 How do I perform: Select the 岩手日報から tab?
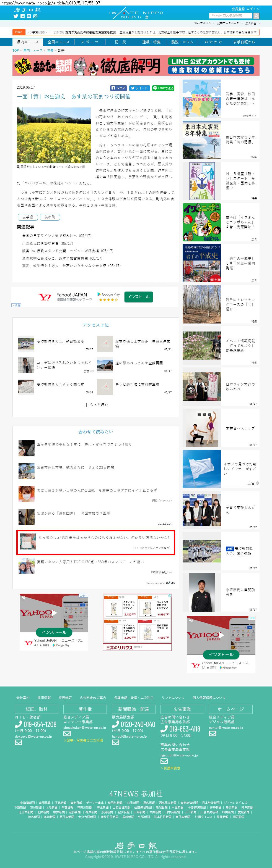pos(244,42)
